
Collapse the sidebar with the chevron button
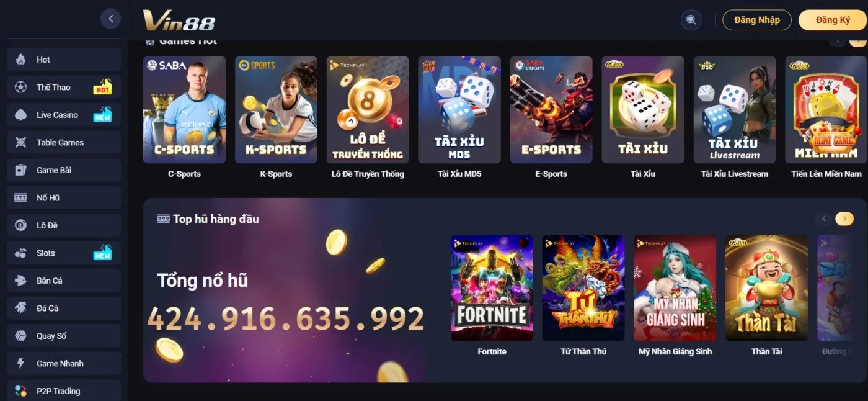pyautogui.click(x=110, y=19)
